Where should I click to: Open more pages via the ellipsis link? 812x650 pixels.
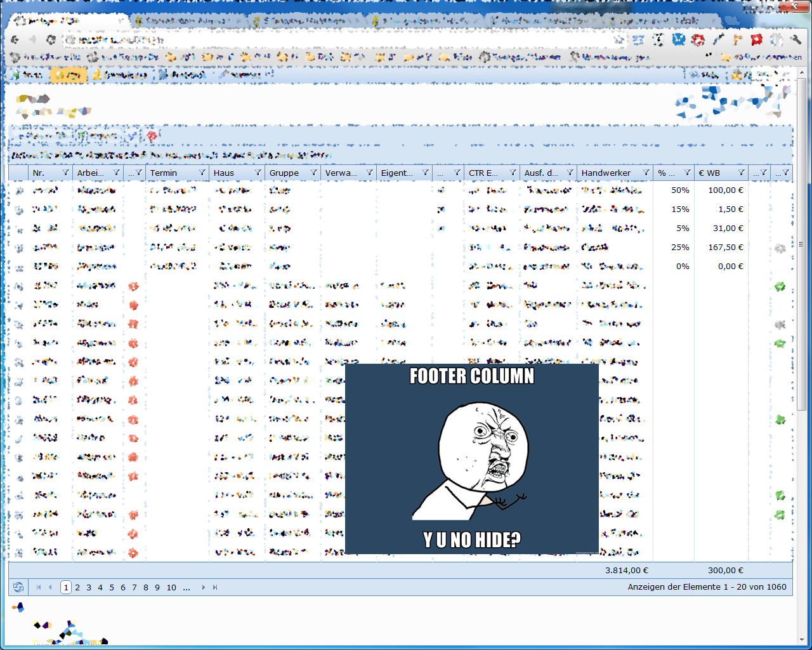click(x=187, y=588)
